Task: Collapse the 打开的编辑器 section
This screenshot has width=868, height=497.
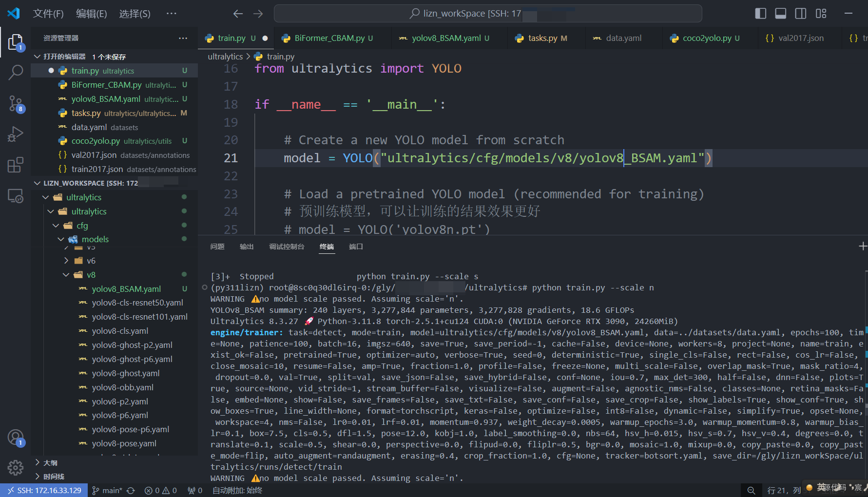Action: pos(37,57)
